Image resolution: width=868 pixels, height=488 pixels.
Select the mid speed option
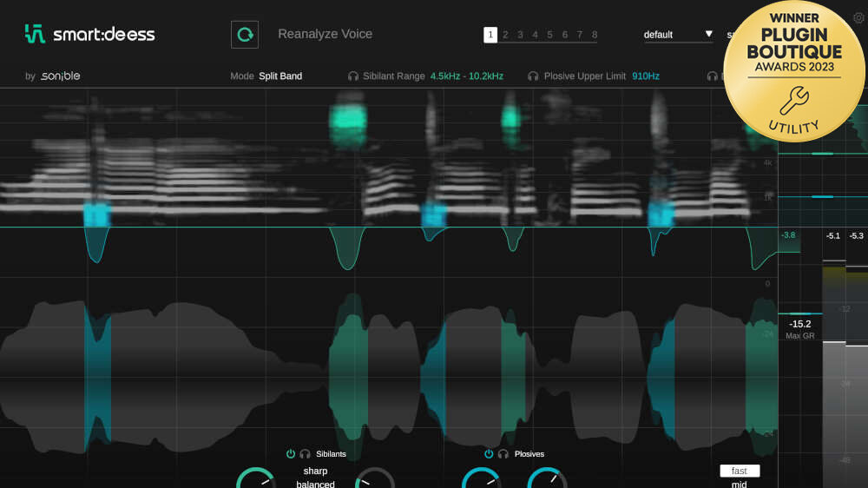coord(739,484)
